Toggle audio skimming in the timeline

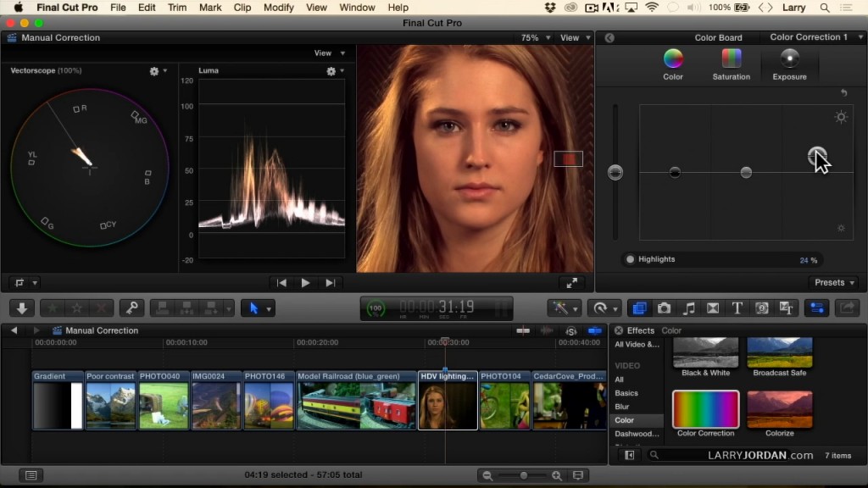tap(547, 331)
